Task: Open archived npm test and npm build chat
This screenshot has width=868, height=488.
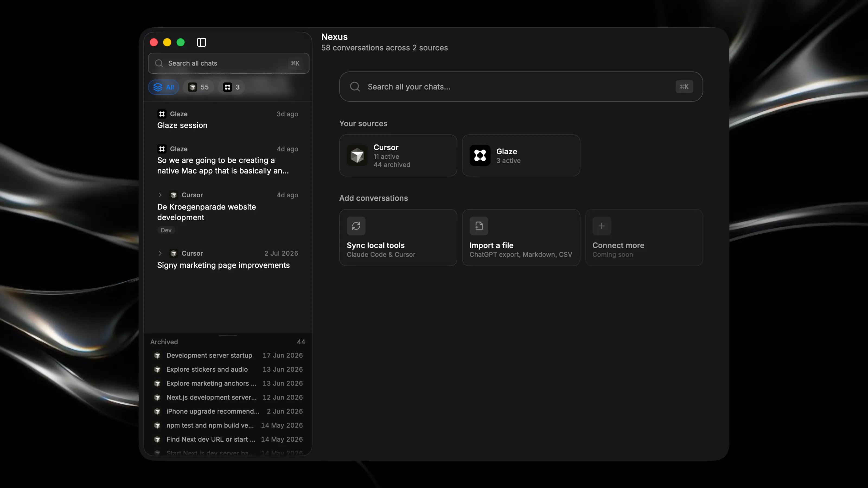Action: coord(228,425)
